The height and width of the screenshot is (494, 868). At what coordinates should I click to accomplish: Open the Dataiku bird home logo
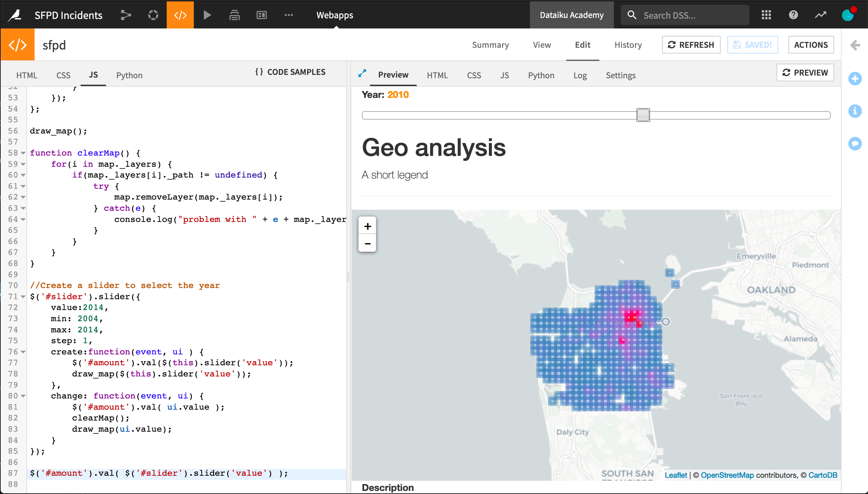(x=15, y=15)
